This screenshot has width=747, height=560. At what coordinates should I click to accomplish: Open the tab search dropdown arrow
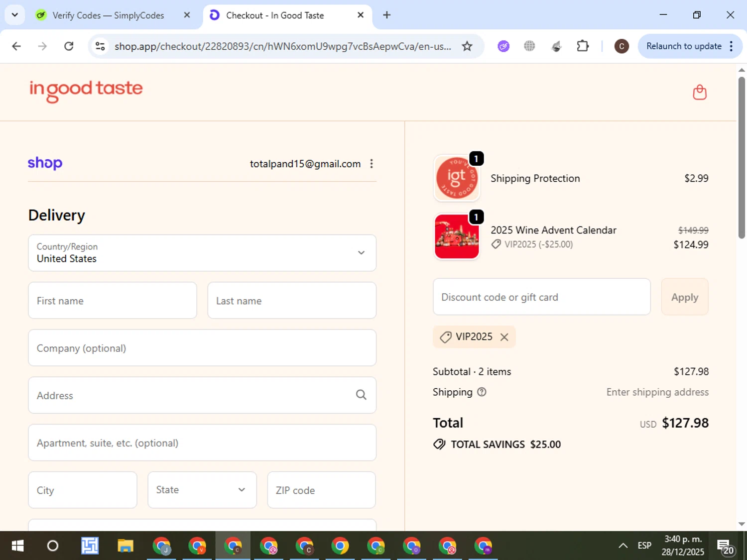[x=15, y=15]
